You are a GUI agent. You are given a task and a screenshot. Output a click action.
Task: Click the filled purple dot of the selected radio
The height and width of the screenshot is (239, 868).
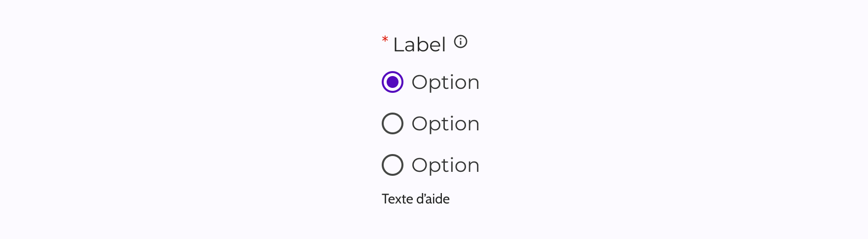point(393,82)
